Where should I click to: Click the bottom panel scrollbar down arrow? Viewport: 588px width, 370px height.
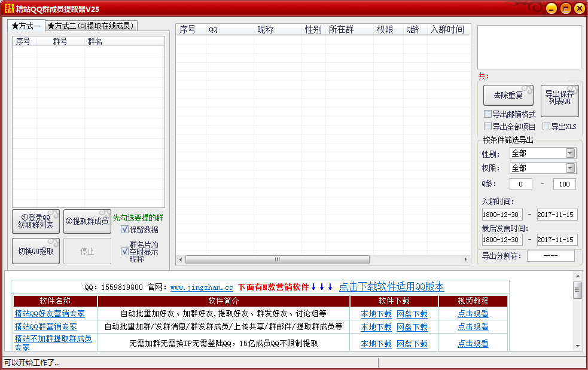click(x=577, y=345)
